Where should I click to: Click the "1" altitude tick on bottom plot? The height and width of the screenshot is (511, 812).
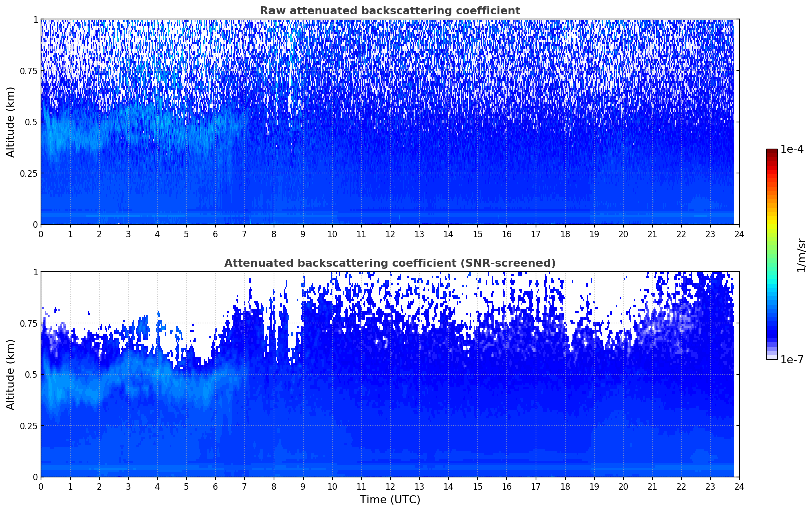[35, 272]
